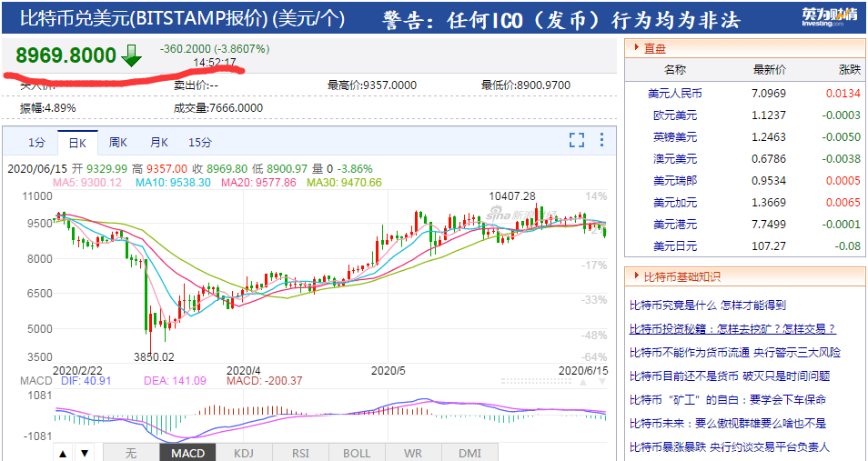Select the RSI indicator tab
Viewport: 868px width, 461px height.
coord(300,453)
